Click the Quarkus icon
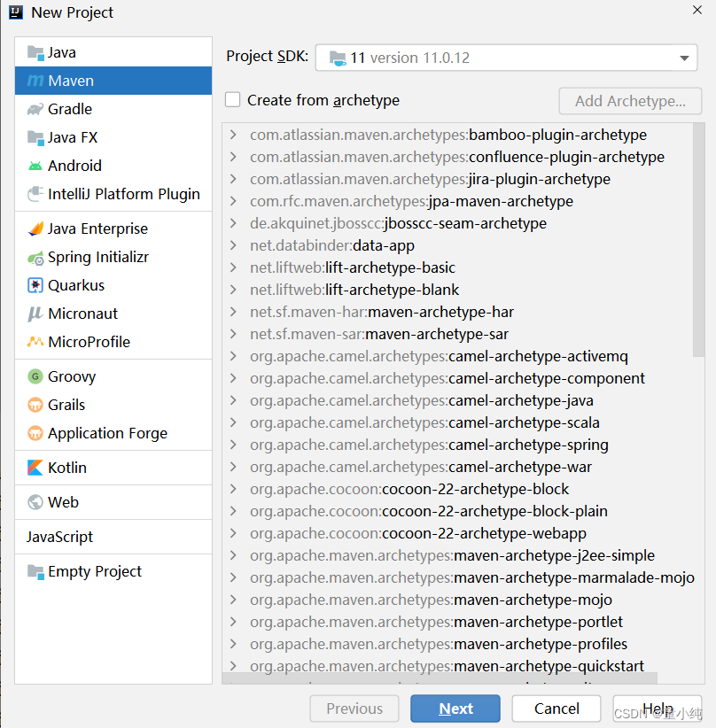 coord(35,285)
